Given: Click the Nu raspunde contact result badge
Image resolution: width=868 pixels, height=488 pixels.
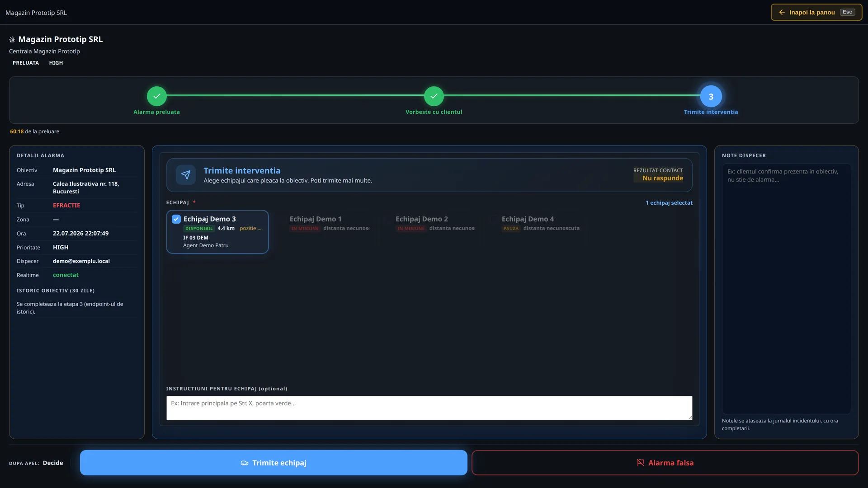Looking at the screenshot, I should tap(663, 178).
